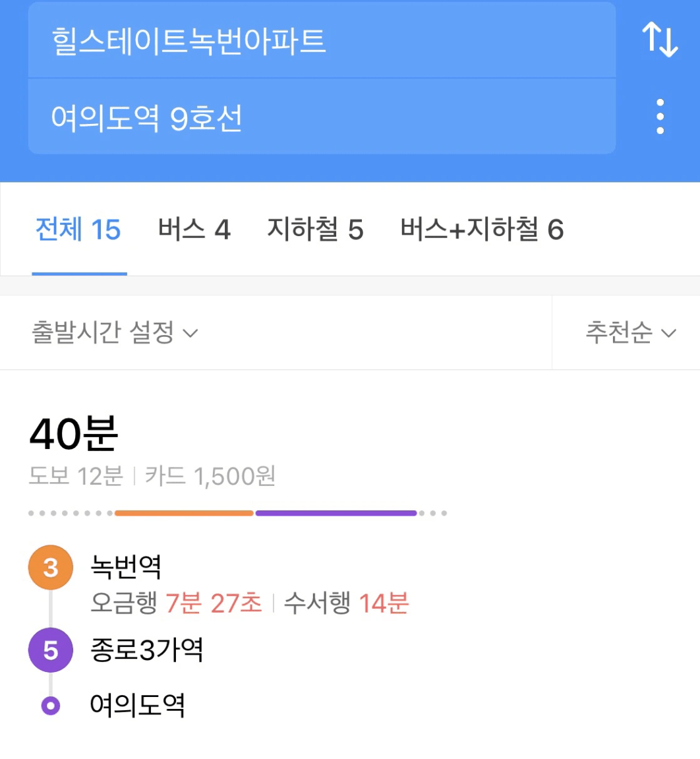Screen dimensions: 700x759
Task: Tap the purple Line 5 route segment bar
Action: (336, 513)
